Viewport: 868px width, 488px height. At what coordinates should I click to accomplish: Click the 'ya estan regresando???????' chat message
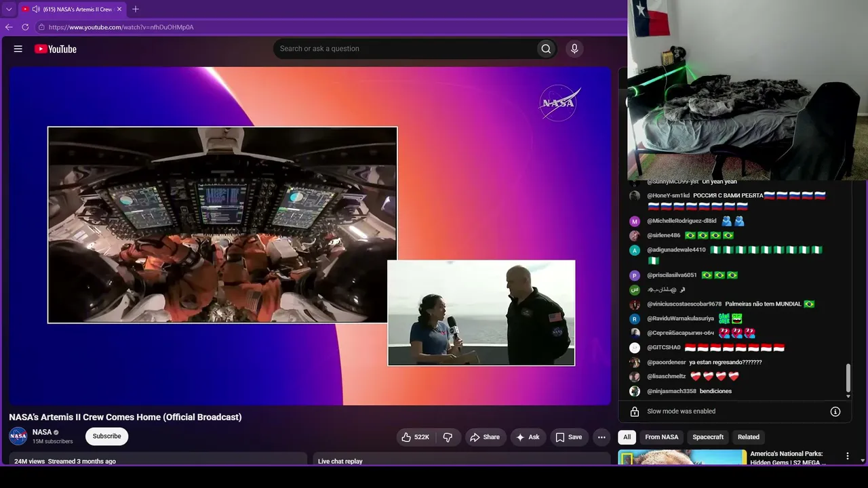726,363
